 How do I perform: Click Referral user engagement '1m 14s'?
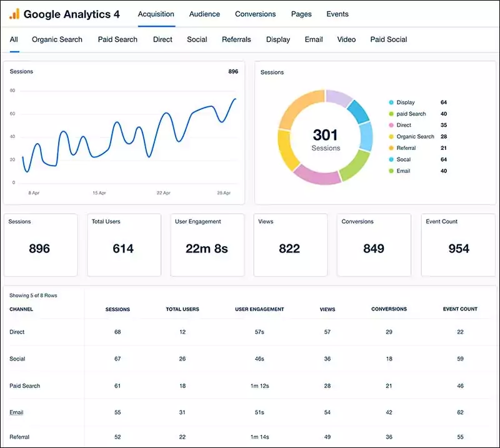coord(259,437)
